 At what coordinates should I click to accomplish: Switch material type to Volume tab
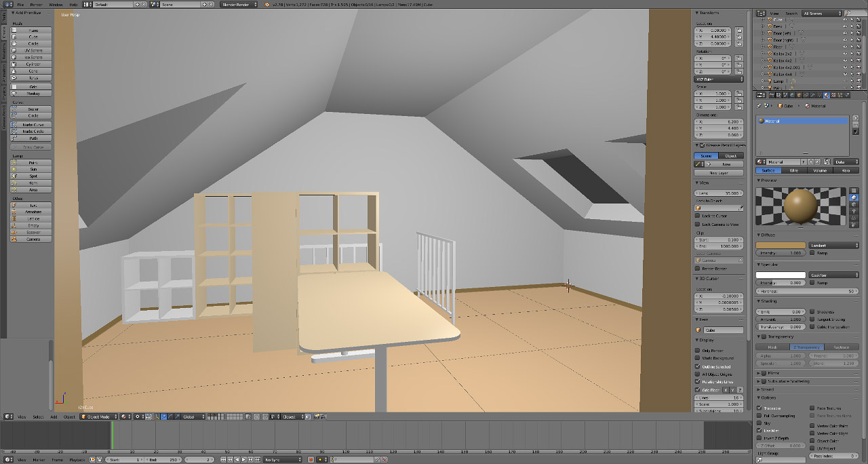(x=820, y=170)
